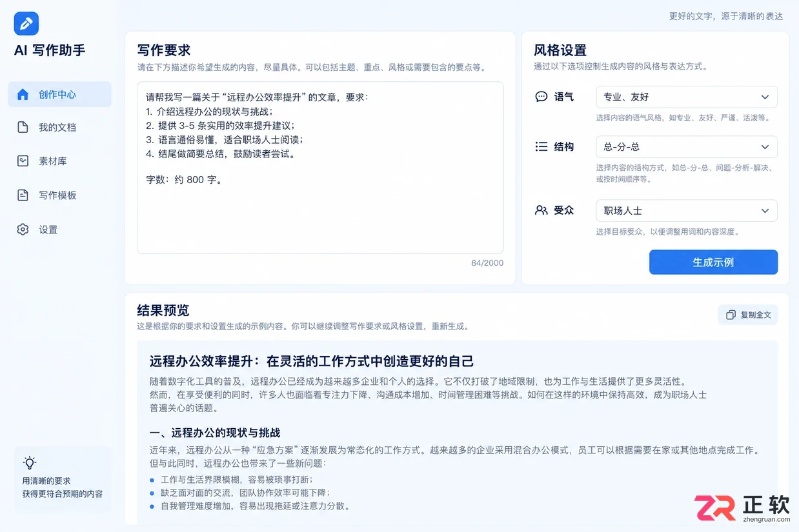799x532 pixels.
Task: Click bullet 自我管理难度增加
Action: (255, 506)
